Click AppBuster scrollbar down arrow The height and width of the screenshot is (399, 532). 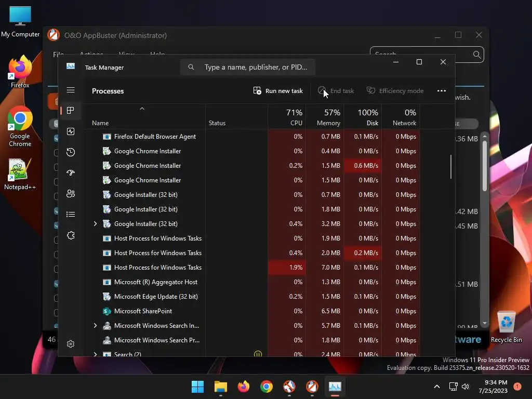[485, 323]
